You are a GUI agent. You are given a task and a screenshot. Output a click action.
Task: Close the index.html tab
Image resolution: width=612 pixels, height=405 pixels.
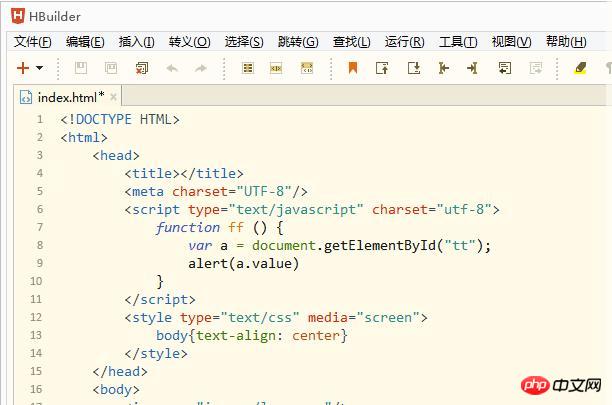click(x=113, y=97)
